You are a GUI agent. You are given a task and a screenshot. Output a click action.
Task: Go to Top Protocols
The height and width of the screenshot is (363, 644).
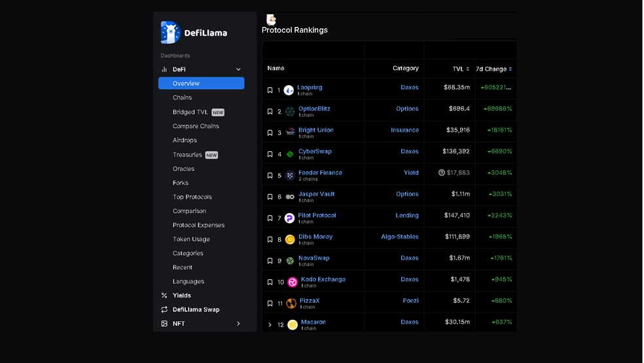[192, 197]
